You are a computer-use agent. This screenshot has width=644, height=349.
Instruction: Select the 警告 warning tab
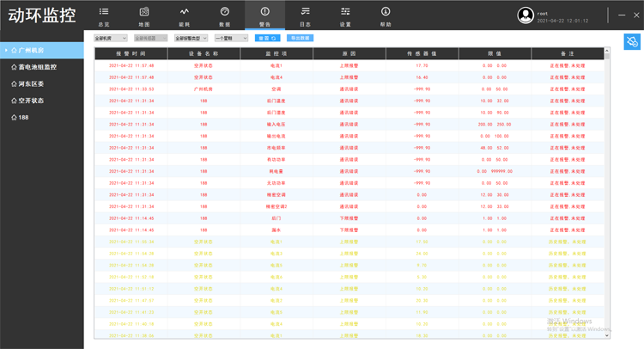pyautogui.click(x=264, y=15)
